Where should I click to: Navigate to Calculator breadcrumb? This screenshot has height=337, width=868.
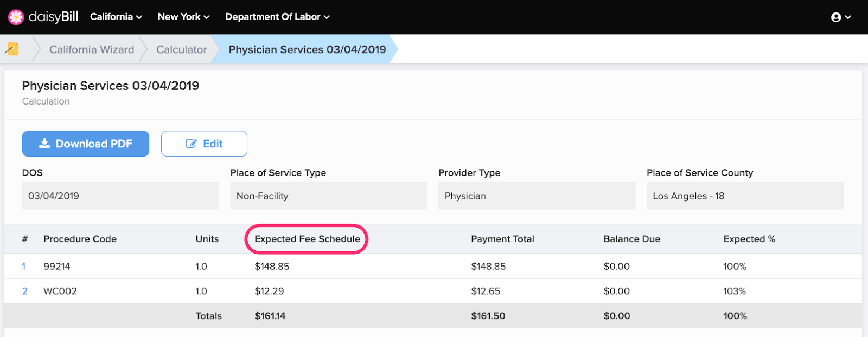point(181,49)
